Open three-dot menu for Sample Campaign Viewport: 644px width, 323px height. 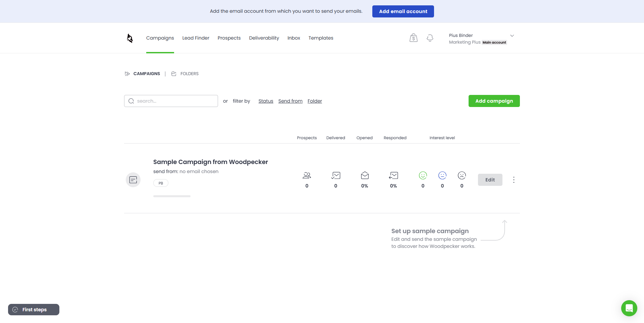(514, 180)
